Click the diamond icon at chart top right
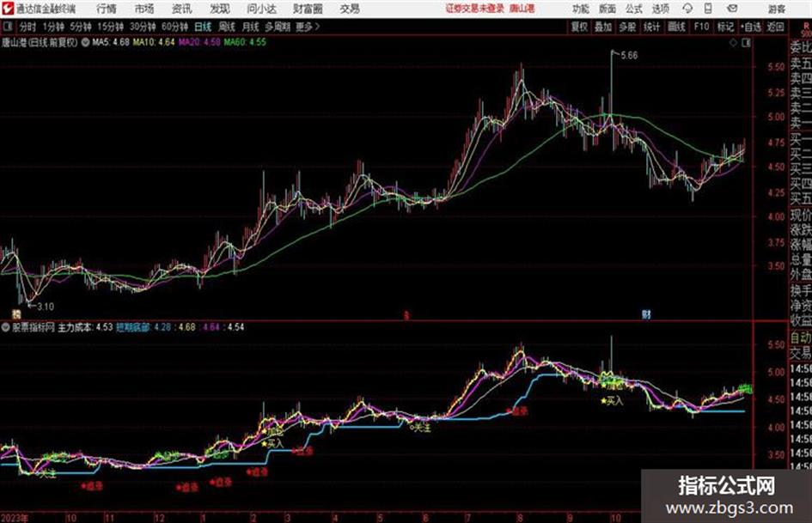The image size is (812, 523). (x=733, y=43)
